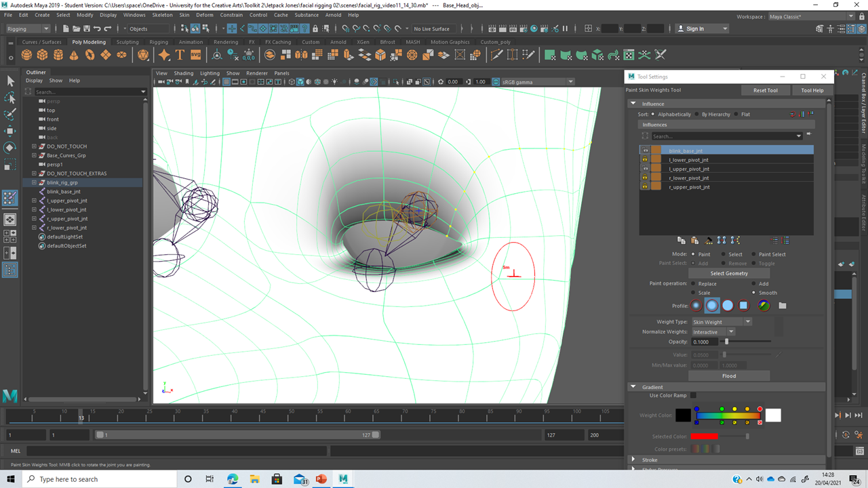Click the Reset Tool button
The height and width of the screenshot is (488, 868).
click(x=766, y=90)
